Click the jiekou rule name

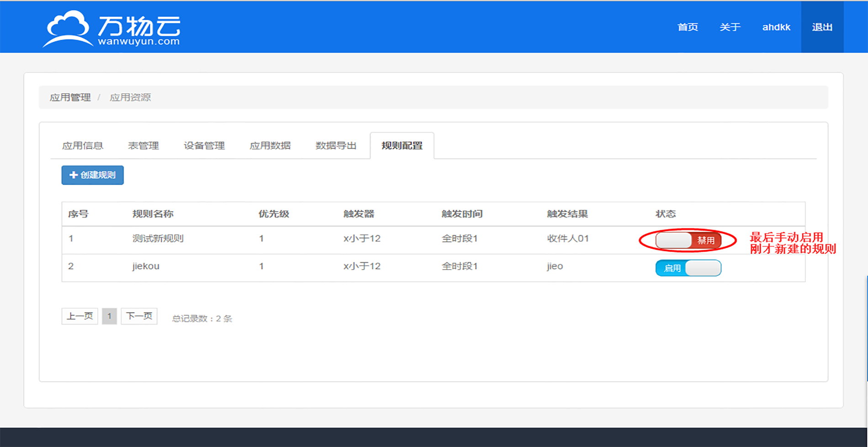click(x=146, y=266)
